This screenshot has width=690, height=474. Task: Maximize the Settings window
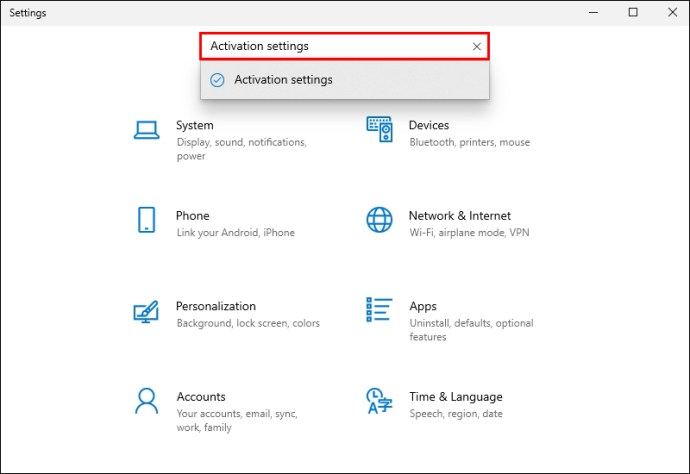633,12
